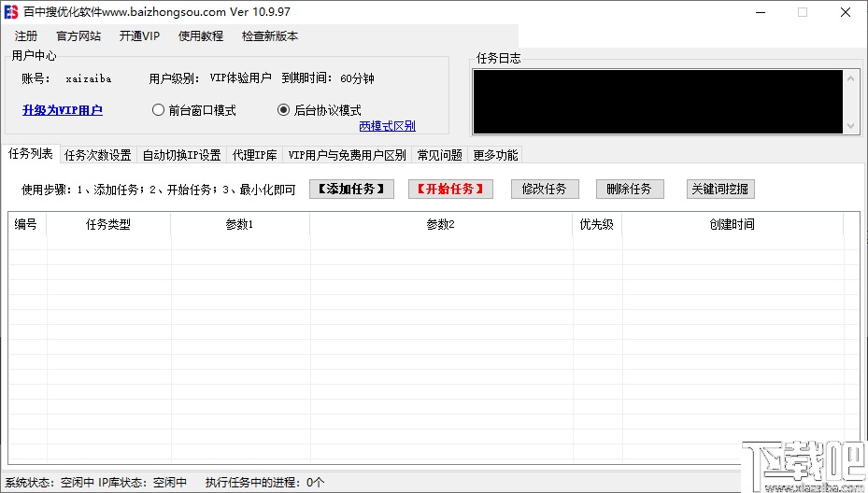Click the 修改任务 button
The height and width of the screenshot is (493, 868).
point(545,190)
